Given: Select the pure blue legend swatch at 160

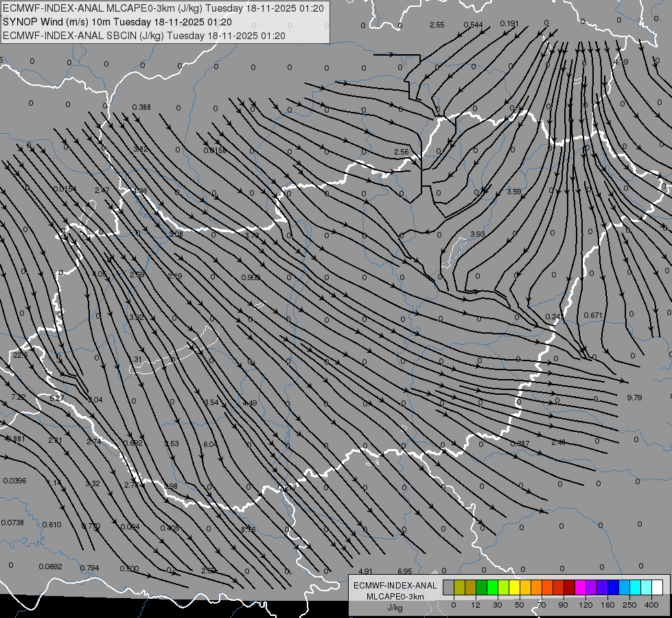Looking at the screenshot, I should pyautogui.click(x=613, y=587).
